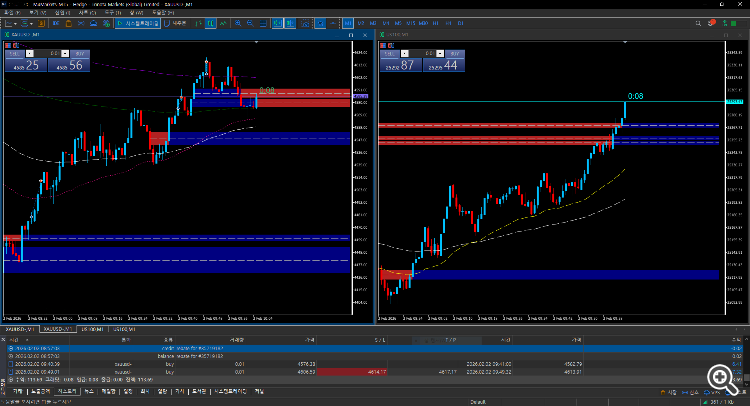Click right chart shift triangle marker

(x=625, y=42)
